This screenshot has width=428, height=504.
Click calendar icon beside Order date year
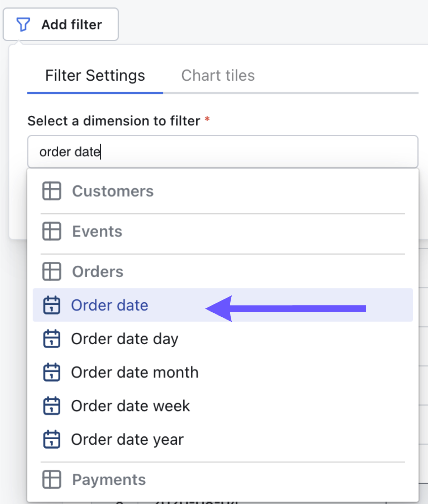click(x=52, y=440)
